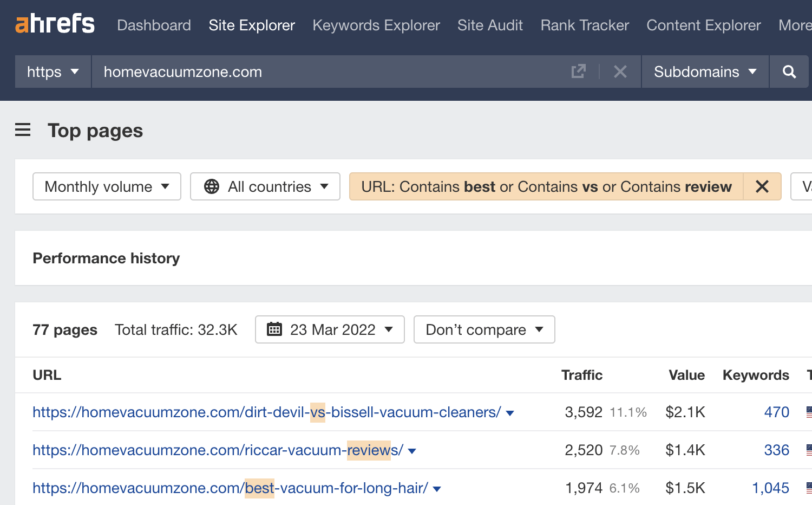
Task: Remove the URL contains filter via its X
Action: [x=762, y=186]
